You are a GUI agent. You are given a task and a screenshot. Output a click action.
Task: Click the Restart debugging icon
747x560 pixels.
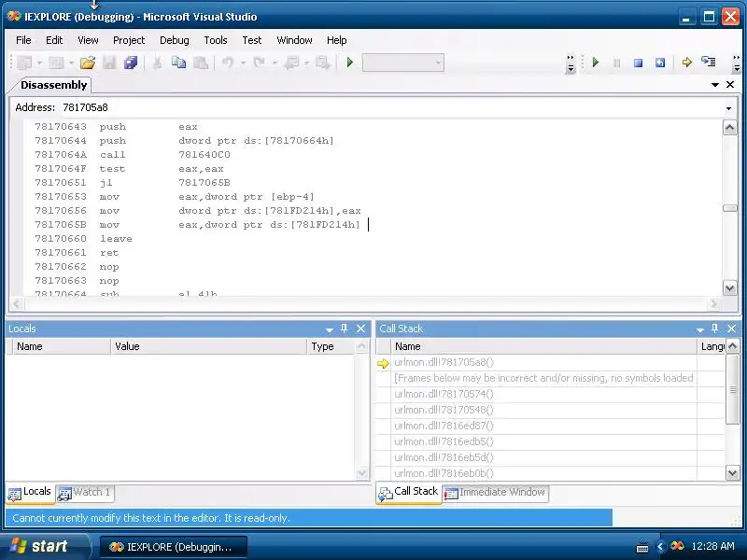pos(660,63)
